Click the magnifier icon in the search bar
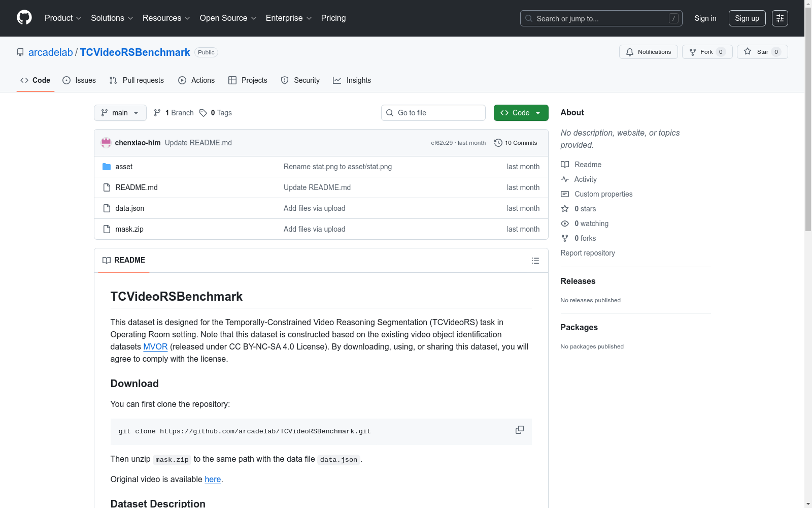This screenshot has width=812, height=508. pos(529,18)
